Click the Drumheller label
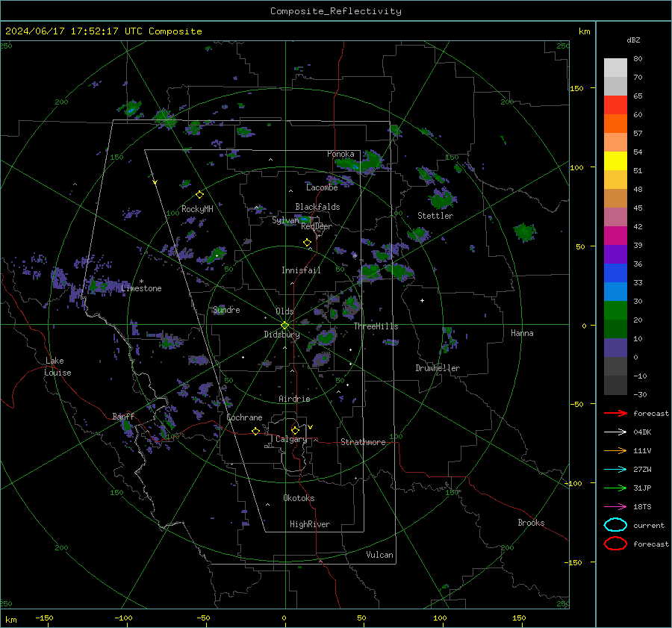 tap(438, 368)
